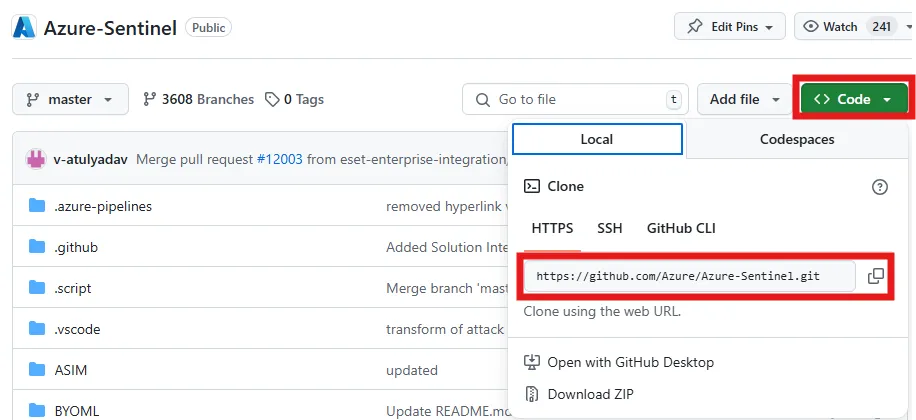Open the .github folder

click(76, 247)
